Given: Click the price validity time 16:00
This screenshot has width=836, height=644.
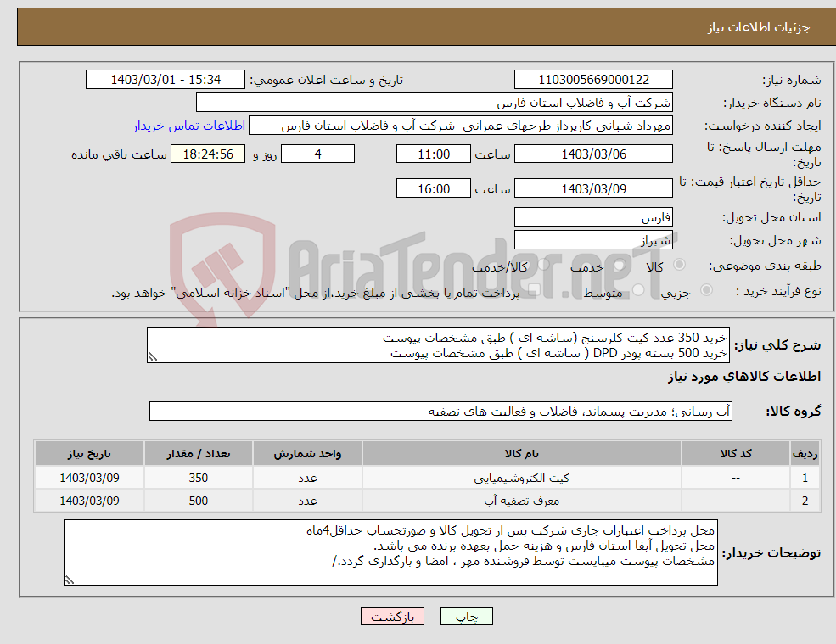Looking at the screenshot, I should (434, 188).
